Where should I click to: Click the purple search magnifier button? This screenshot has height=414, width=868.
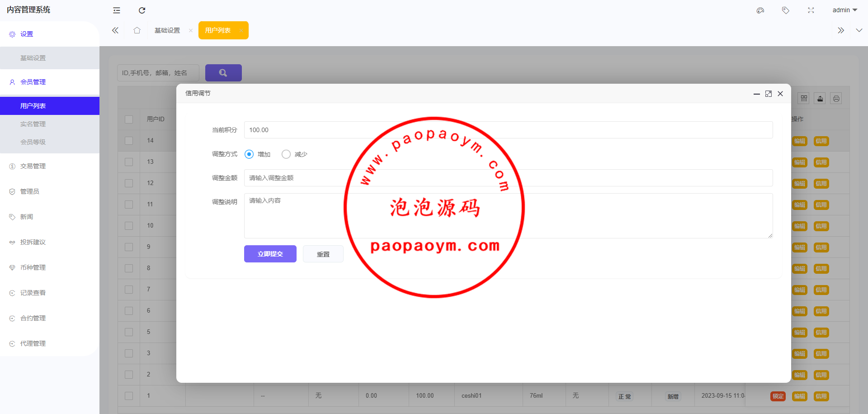coord(223,73)
